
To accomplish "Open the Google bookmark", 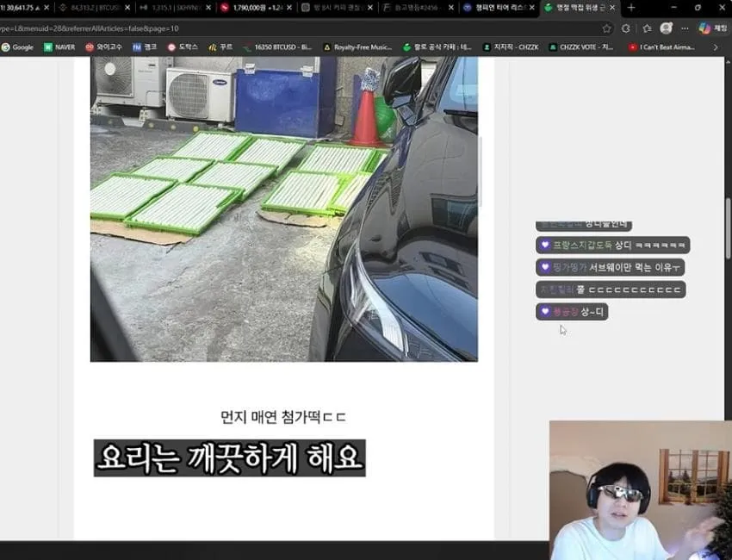I will tap(18, 47).
